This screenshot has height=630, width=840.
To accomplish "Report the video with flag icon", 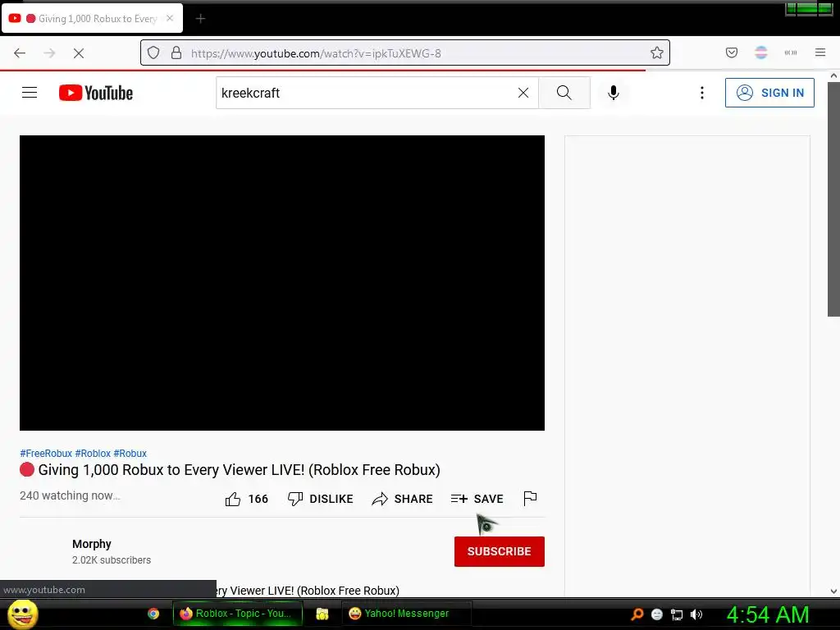I will (x=530, y=498).
